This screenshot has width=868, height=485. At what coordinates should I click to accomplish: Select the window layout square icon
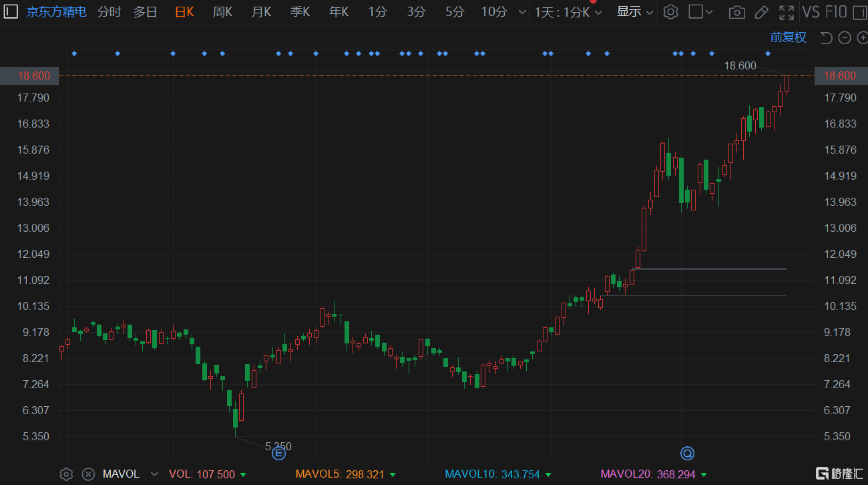695,12
